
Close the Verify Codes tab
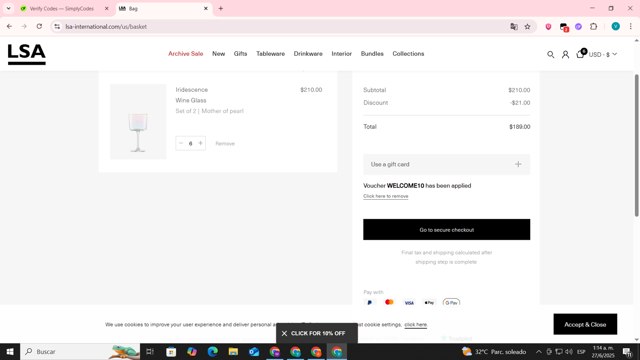click(107, 8)
